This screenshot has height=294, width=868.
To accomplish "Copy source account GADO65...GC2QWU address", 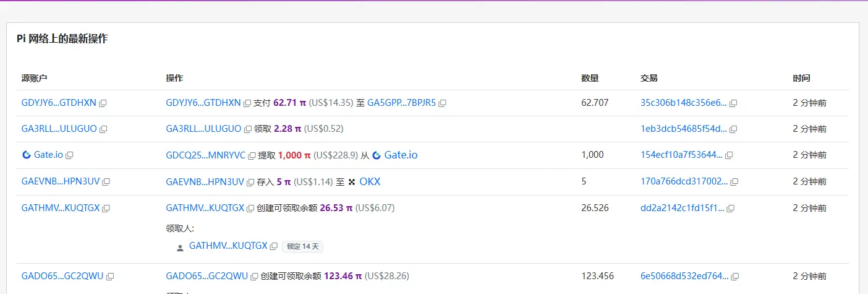I will tap(110, 276).
